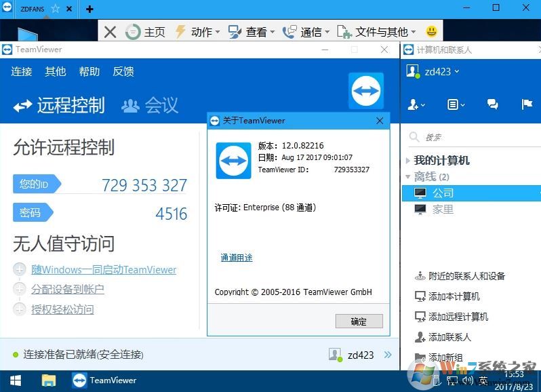Click the volume icon in system tray
The image size is (541, 392).
coord(468,380)
